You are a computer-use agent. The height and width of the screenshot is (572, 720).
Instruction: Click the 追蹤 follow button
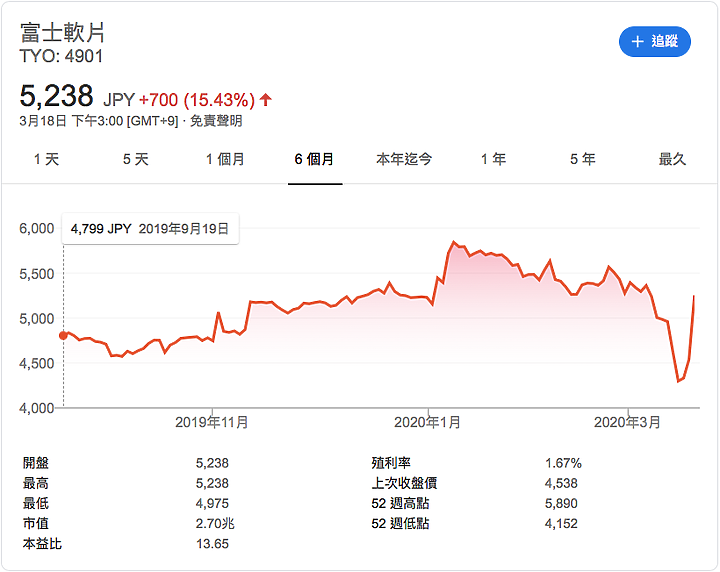(655, 42)
